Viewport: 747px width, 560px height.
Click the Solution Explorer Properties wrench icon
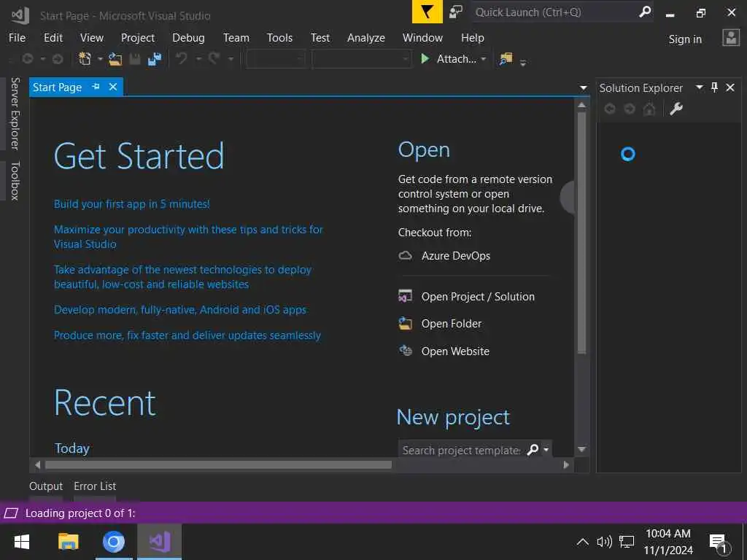676,109
